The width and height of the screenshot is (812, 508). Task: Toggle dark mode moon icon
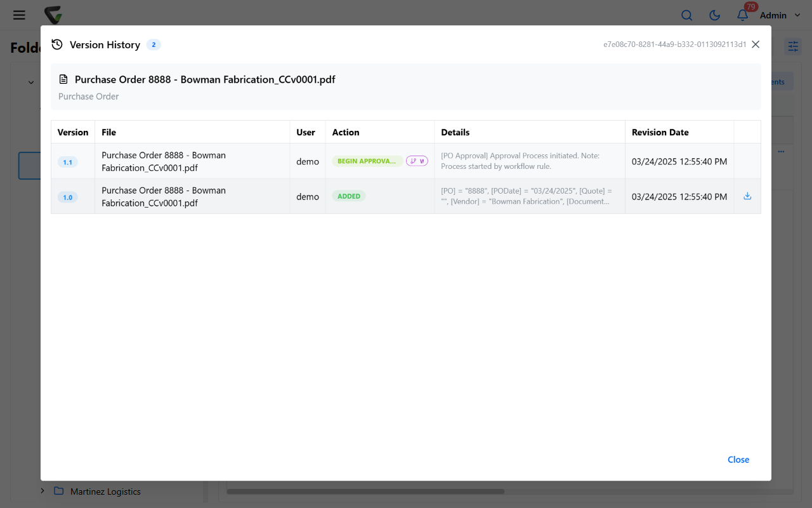[x=714, y=15]
